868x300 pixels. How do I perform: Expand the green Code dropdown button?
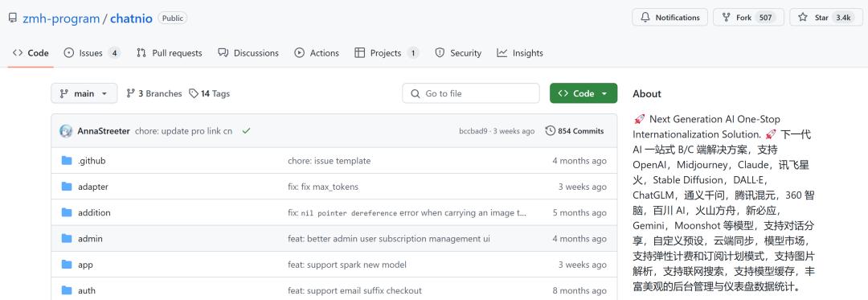click(583, 93)
